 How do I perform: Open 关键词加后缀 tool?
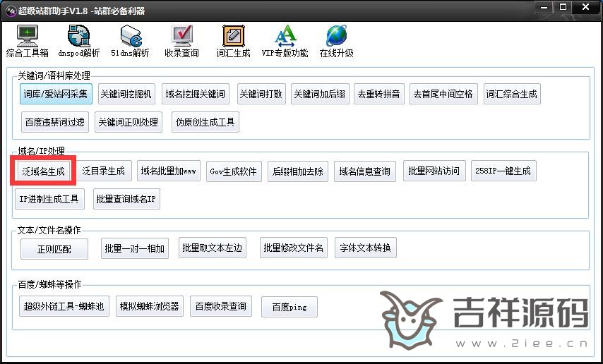point(320,94)
